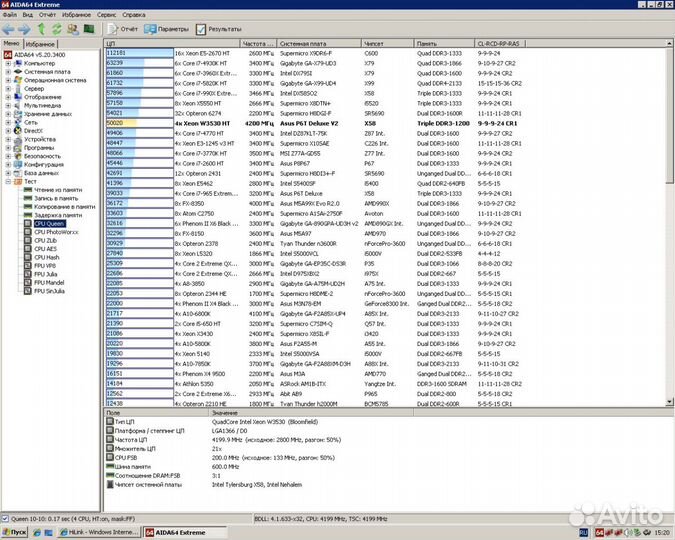Go forward with the blue right arrow
675x540 pixels.
[24, 29]
